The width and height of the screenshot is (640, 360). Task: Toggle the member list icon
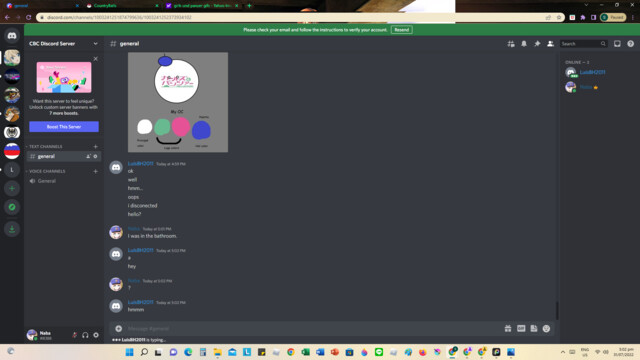[x=550, y=44]
